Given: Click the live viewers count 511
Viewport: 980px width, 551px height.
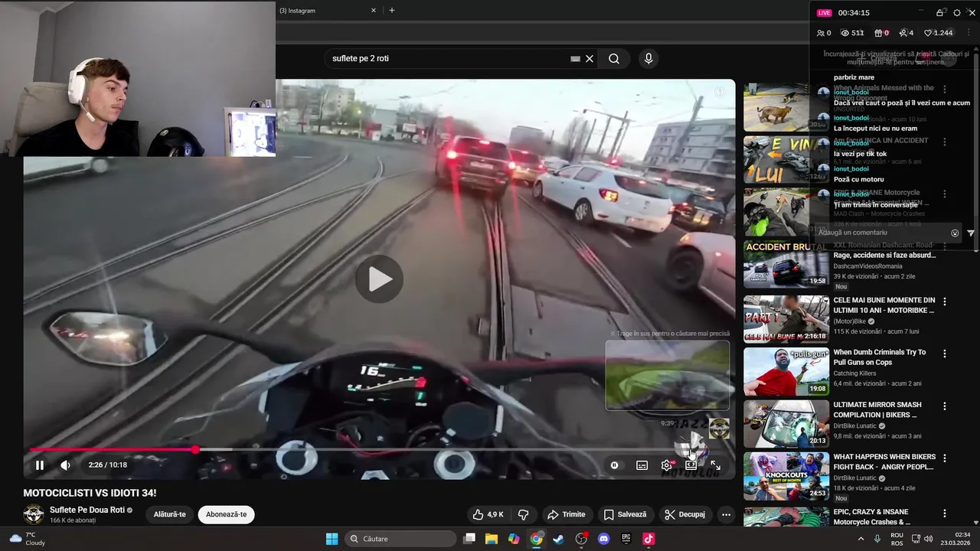Looking at the screenshot, I should point(852,33).
